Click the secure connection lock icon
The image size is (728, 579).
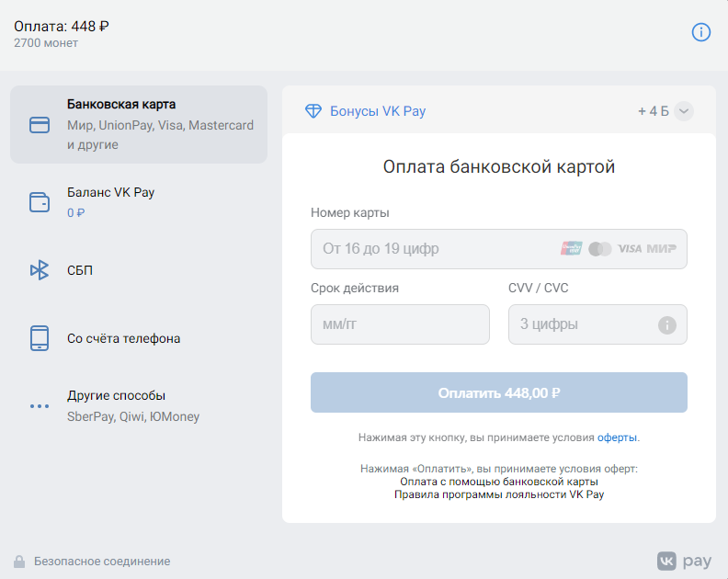point(19,562)
